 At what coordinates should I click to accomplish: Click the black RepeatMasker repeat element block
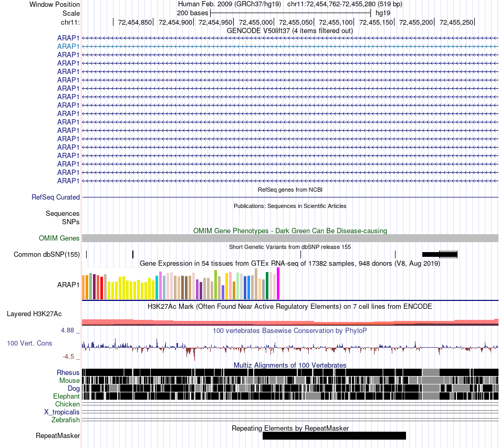[x=334, y=435]
